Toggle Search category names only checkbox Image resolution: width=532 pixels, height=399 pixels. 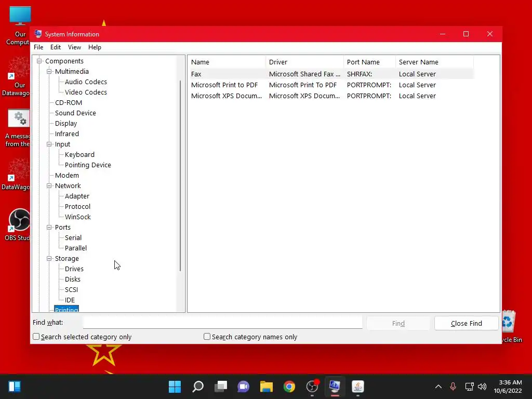[207, 337]
